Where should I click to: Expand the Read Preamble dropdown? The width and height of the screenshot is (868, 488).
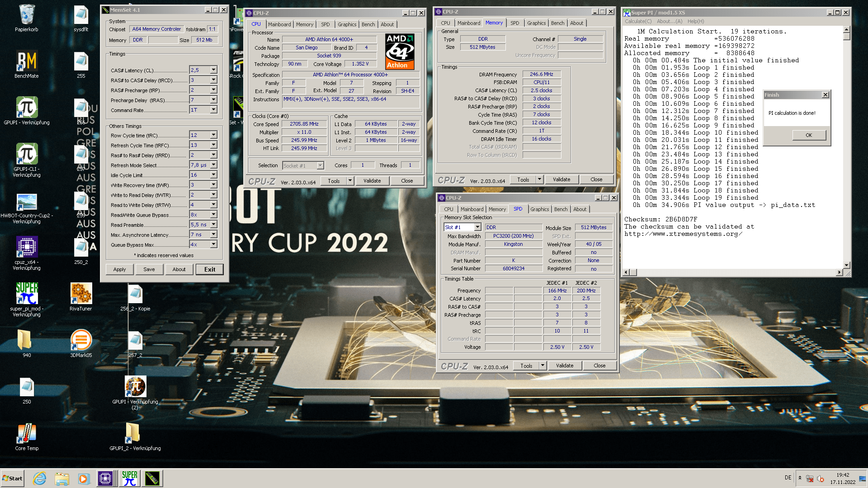point(213,225)
